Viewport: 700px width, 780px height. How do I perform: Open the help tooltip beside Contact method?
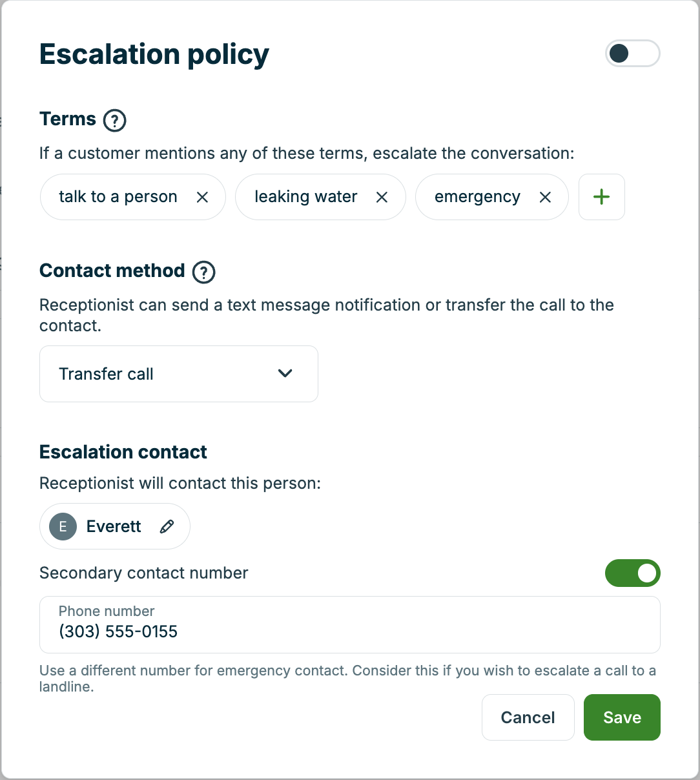203,272
